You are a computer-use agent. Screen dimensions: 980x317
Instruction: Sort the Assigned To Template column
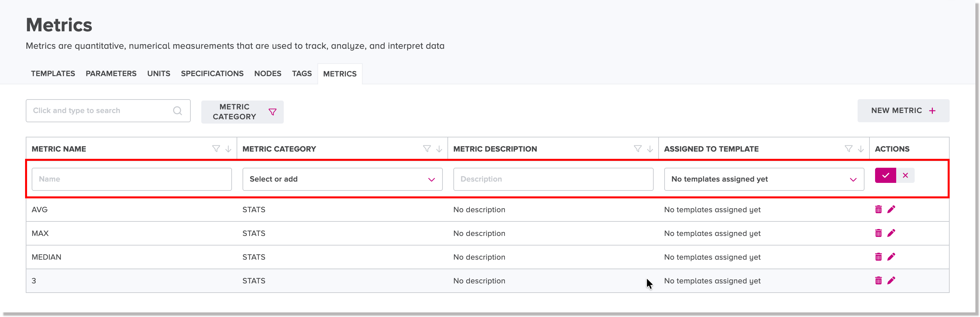(861, 149)
